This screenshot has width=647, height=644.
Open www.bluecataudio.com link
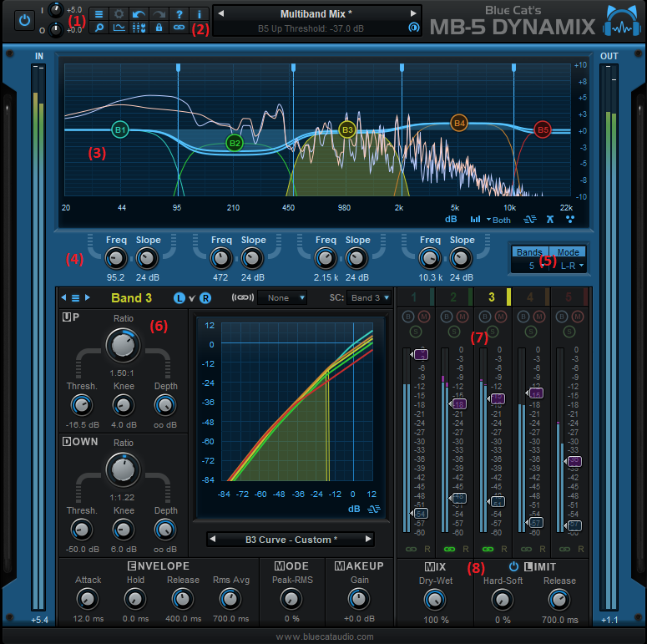click(x=325, y=636)
